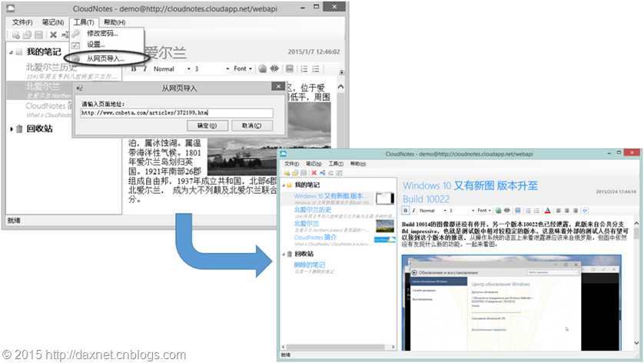Collapse 回收站 node in right window
Image resolution: width=644 pixels, height=363 pixels.
284,255
